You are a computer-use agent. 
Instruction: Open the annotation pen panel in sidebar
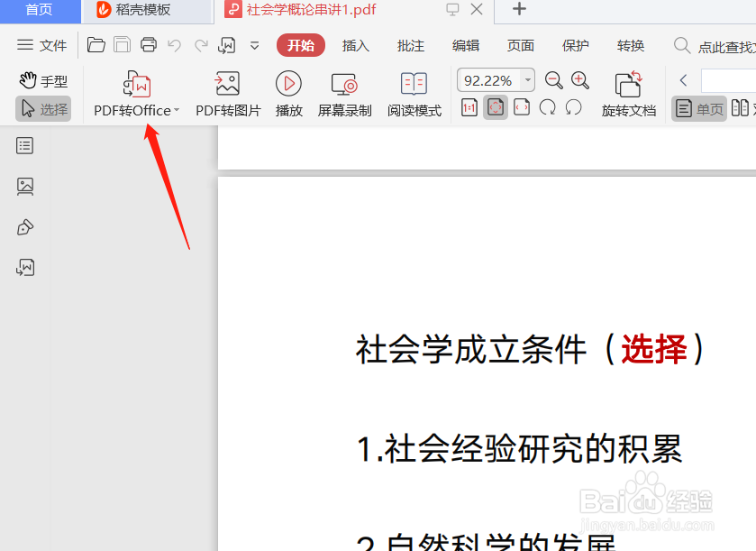coord(24,226)
